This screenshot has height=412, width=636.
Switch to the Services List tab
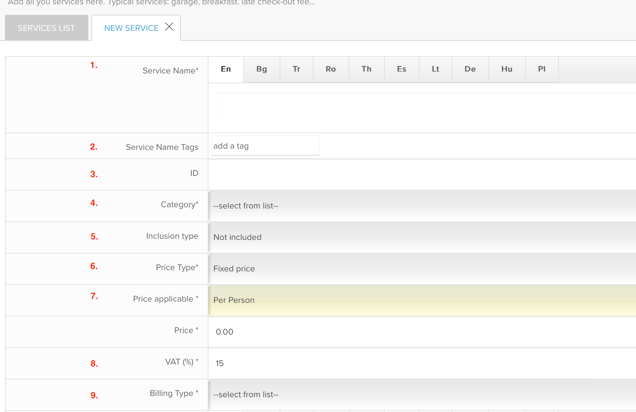(x=46, y=28)
